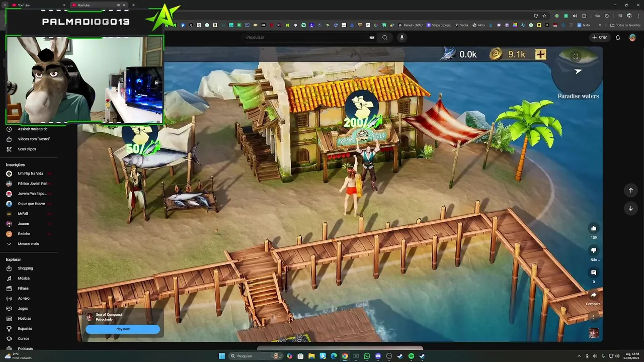Image resolution: width=644 pixels, height=362 pixels.
Task: Open O que que Houve channel
Action: pyautogui.click(x=31, y=204)
